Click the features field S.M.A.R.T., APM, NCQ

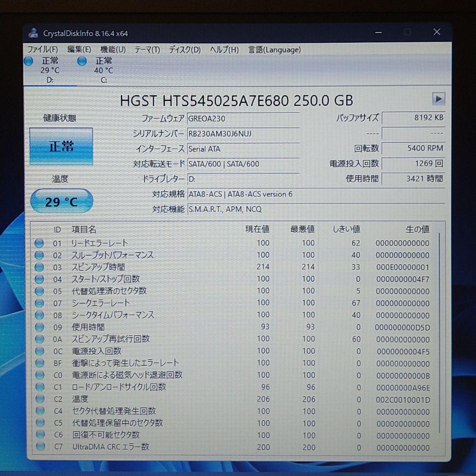316,209
